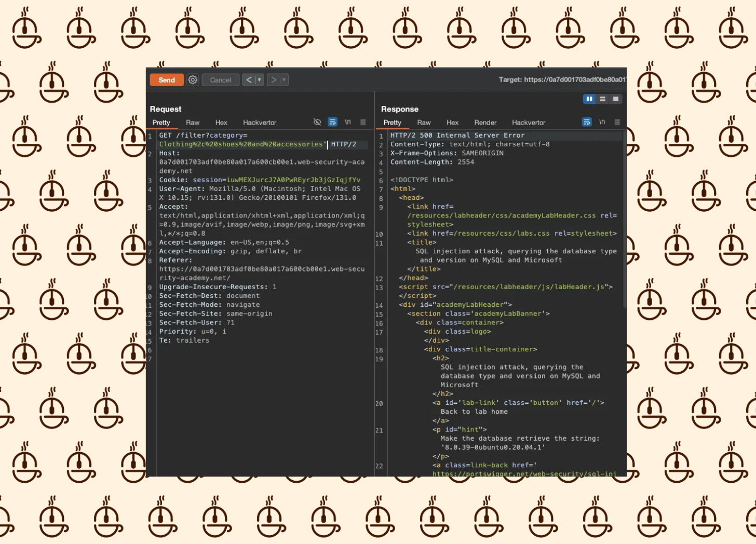
Task: Click the 'Sec-Fetch-Mode: navigate' line
Action: tap(209, 305)
